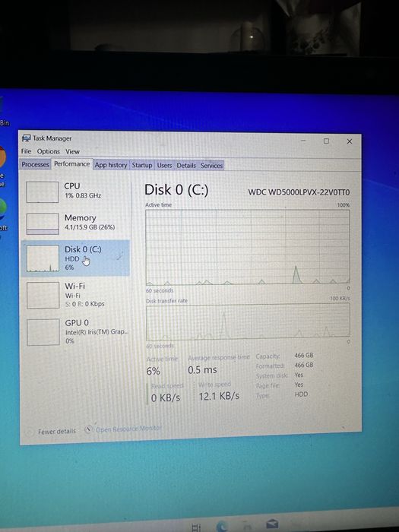The image size is (399, 532).
Task: Open the View menu
Action: tap(73, 152)
